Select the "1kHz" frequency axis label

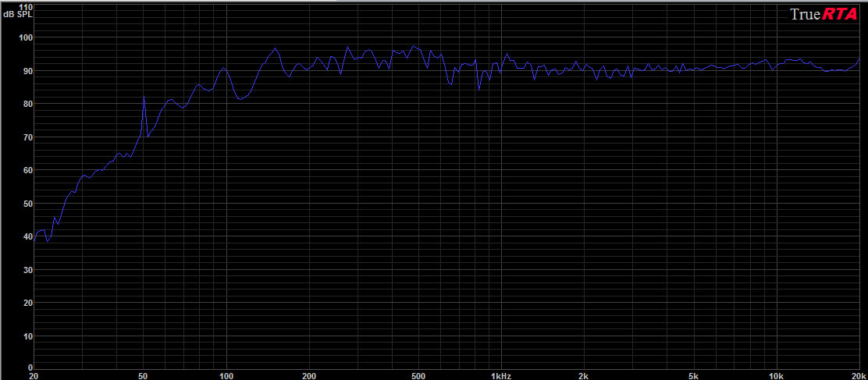502,375
